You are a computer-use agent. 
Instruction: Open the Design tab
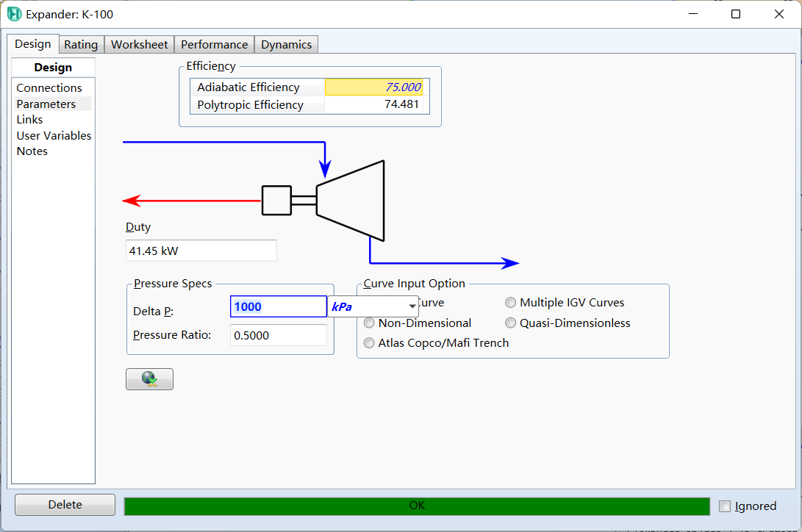pos(33,44)
